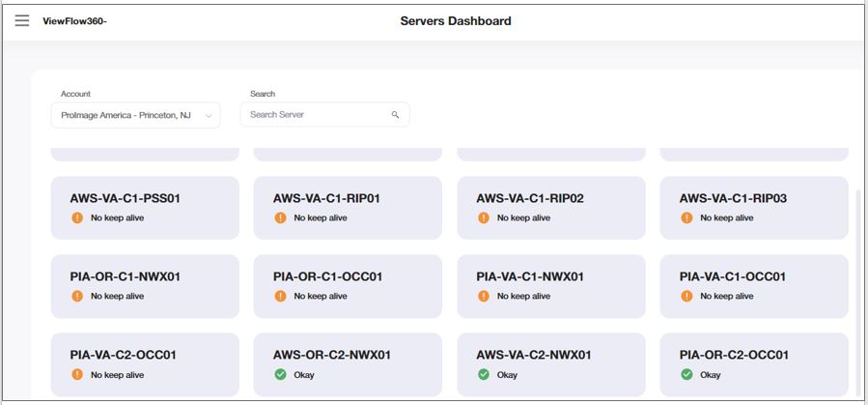Type in the Search Server field
Viewport: 868px width, 405px height.
pyautogui.click(x=317, y=115)
